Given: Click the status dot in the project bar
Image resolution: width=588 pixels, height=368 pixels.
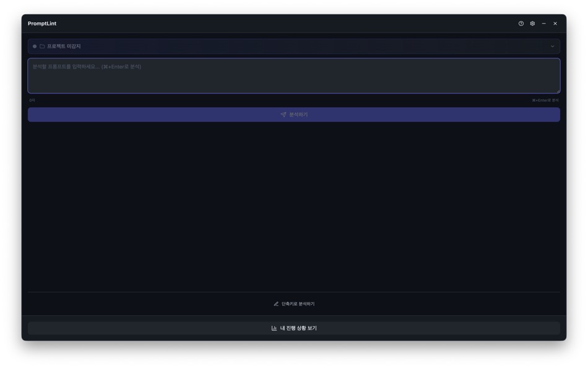Looking at the screenshot, I should (35, 46).
